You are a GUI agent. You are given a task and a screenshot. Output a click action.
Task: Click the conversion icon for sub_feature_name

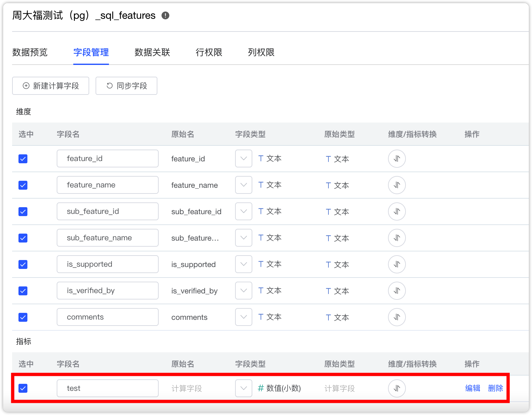[397, 238]
